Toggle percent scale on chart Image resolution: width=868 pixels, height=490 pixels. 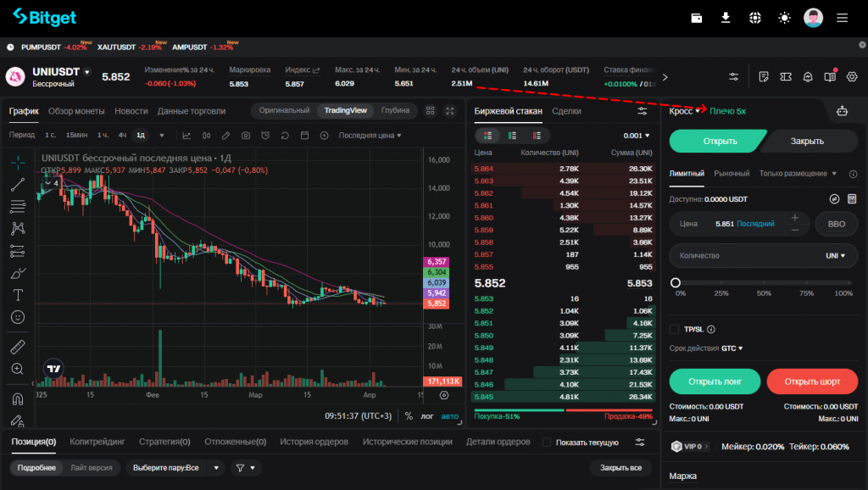[x=409, y=415]
